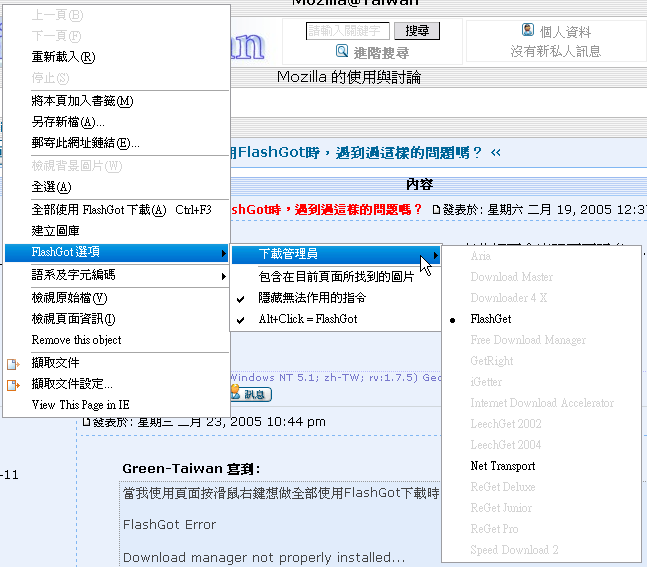Select Remove this object entry
Screen dimensions: 647x567
(116, 340)
